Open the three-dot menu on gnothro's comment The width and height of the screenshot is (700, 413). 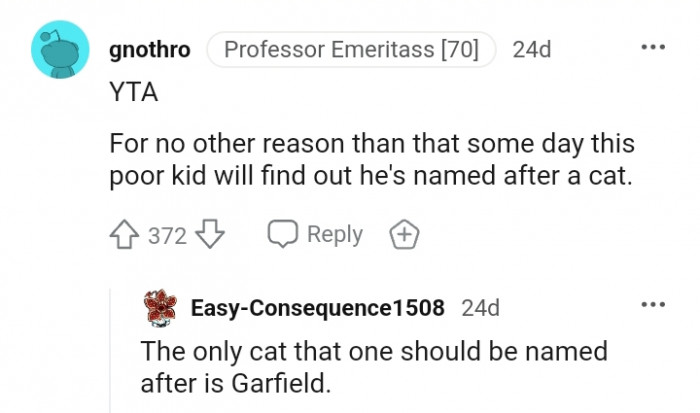point(652,47)
